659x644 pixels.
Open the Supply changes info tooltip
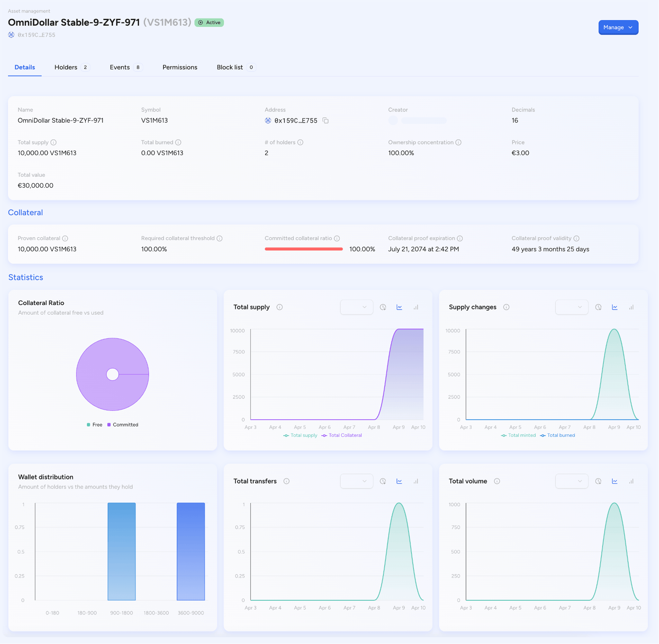[x=506, y=307]
